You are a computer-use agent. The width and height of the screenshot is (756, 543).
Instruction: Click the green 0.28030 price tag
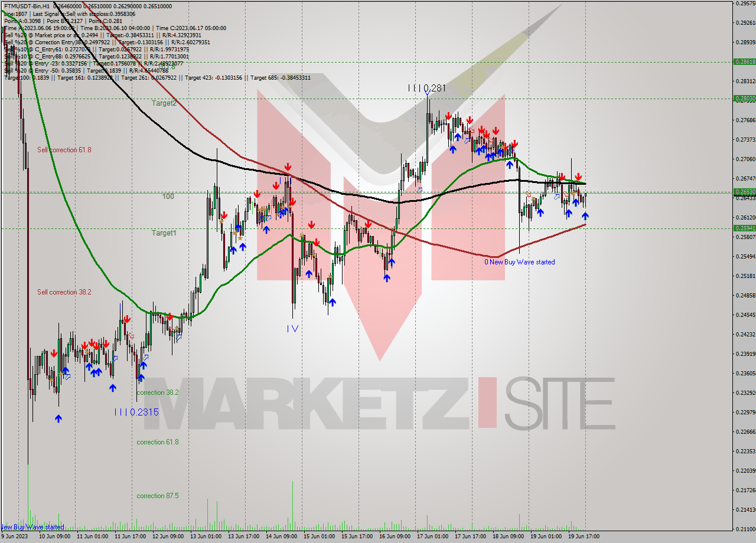tap(744, 98)
